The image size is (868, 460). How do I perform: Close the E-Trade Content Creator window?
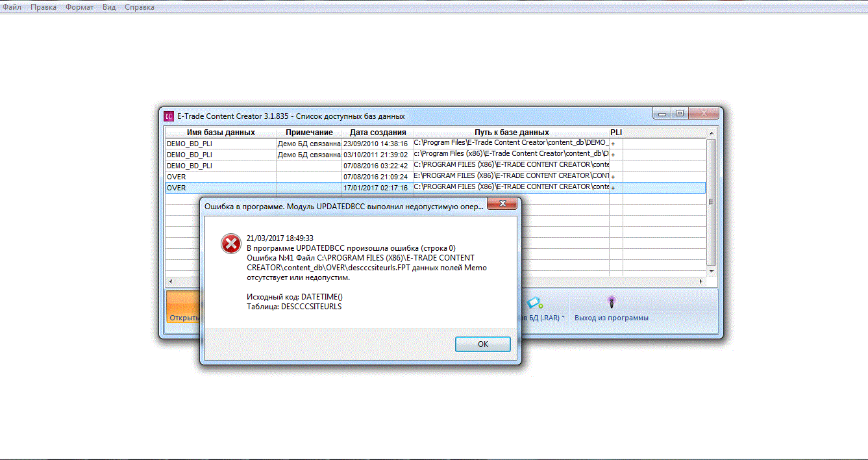[x=703, y=114]
